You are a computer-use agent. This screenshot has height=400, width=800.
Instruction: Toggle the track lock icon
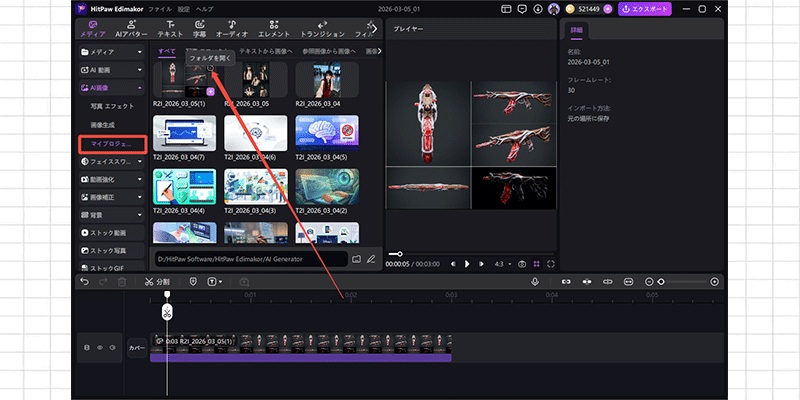[87, 348]
